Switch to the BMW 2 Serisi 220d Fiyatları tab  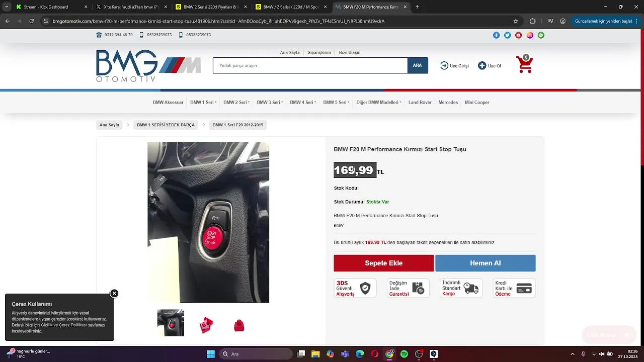click(210, 7)
